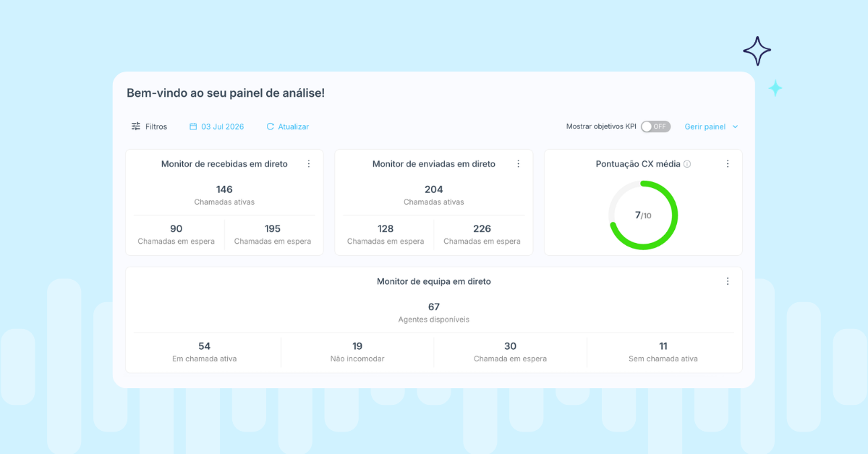The height and width of the screenshot is (454, 868).
Task: Click the green CX score ring gauge
Action: [643, 215]
